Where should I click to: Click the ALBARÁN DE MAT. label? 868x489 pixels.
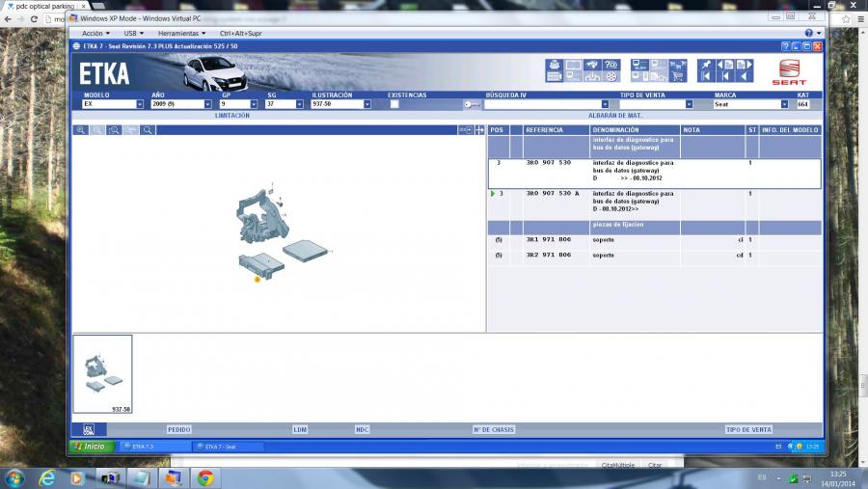click(x=615, y=116)
